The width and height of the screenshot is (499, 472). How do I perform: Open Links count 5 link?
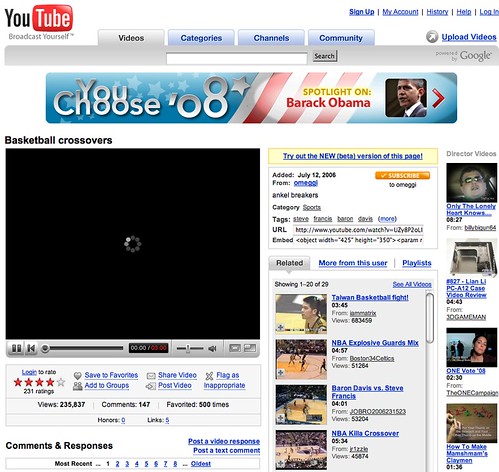point(167,420)
